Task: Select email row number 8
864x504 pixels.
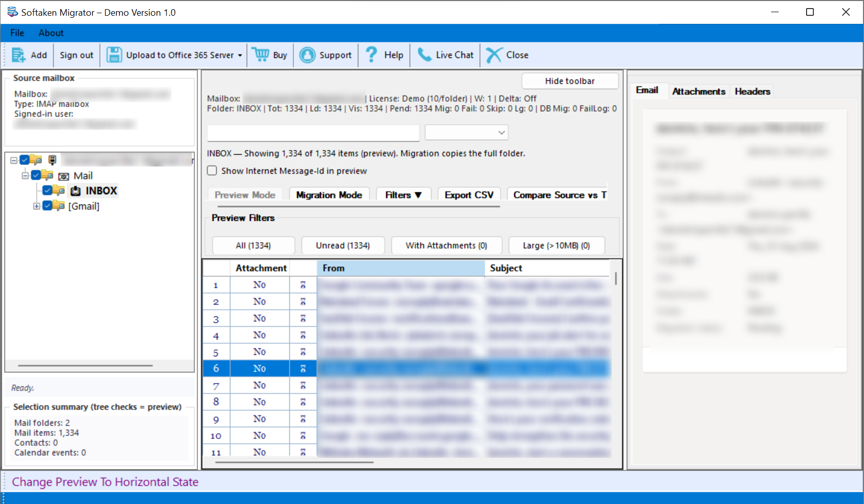Action: click(406, 402)
